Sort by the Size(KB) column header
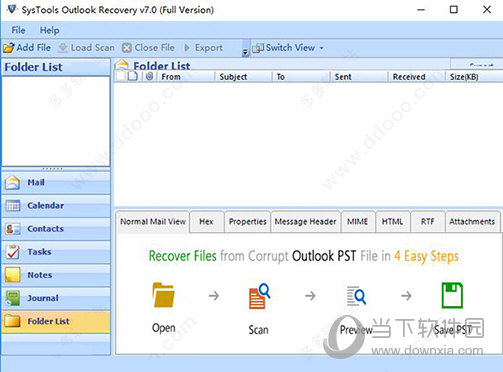Image resolution: width=503 pixels, height=372 pixels. tap(474, 77)
